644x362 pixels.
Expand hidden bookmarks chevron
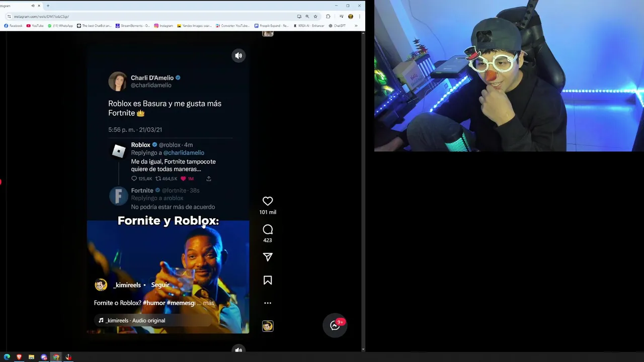point(356,26)
